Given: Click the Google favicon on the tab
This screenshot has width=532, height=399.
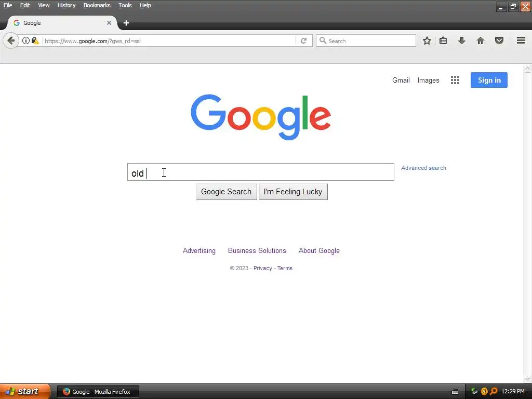Looking at the screenshot, I should point(16,23).
